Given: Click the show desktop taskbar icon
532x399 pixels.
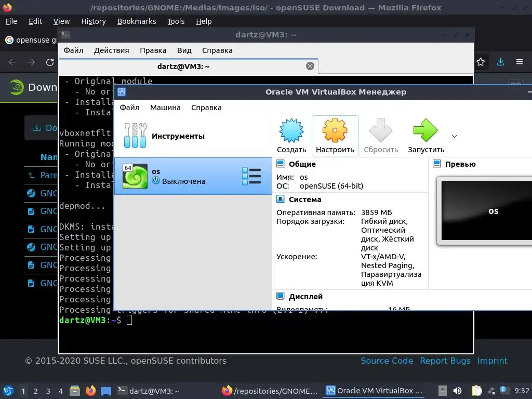Looking at the screenshot, I should click(106, 391).
